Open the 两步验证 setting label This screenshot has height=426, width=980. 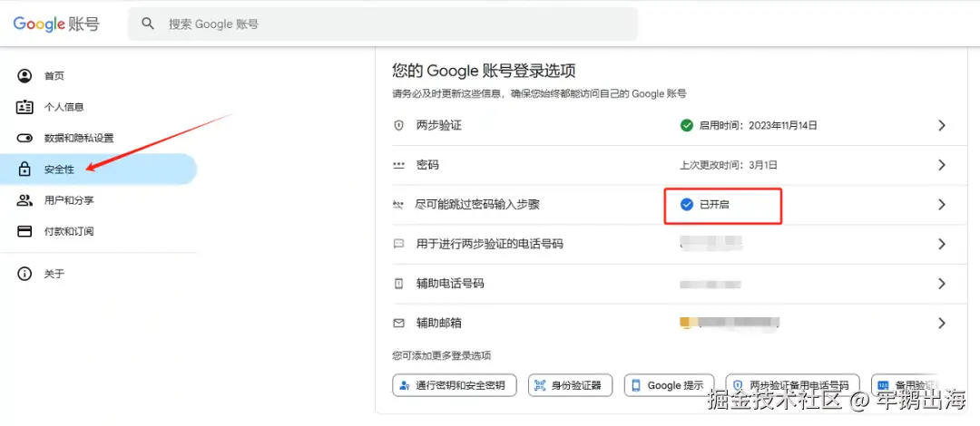tap(439, 126)
